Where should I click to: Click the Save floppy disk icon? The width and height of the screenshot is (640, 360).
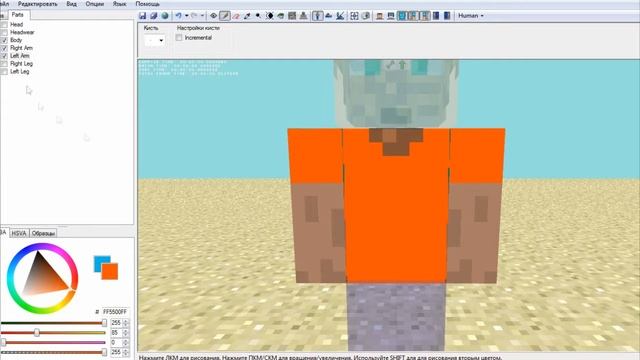click(142, 16)
